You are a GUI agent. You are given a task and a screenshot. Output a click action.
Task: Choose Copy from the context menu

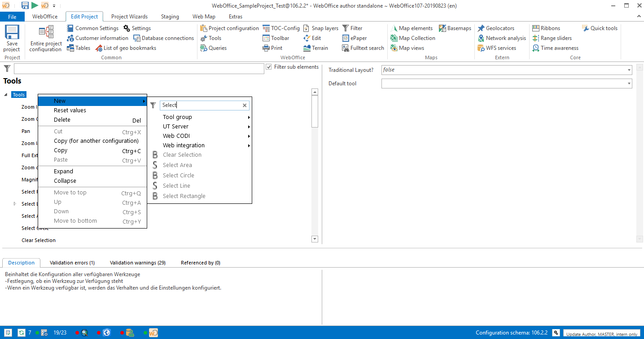(61, 150)
